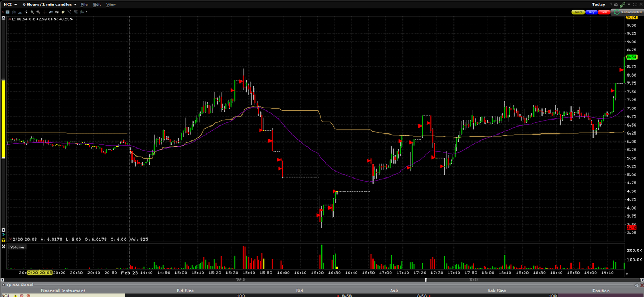Close the OHLC info line with red X

tap(10, 239)
